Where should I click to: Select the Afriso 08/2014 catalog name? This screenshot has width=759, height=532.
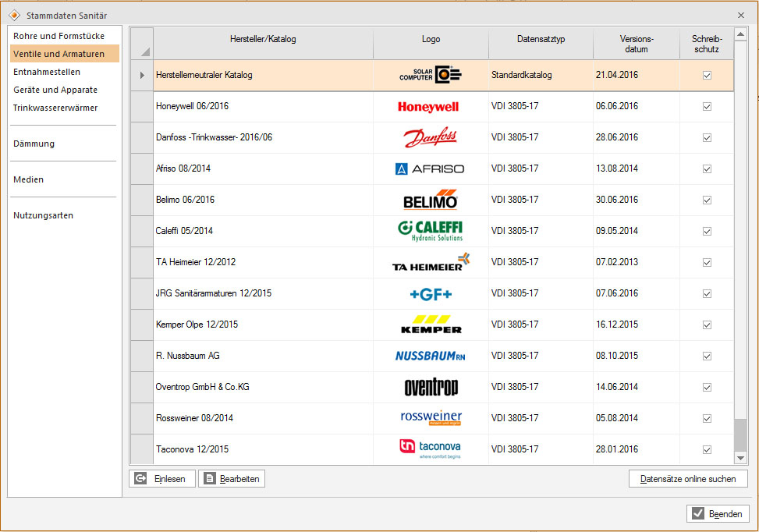point(183,168)
